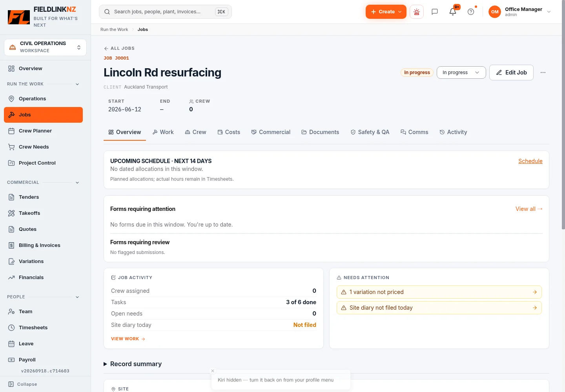Switch Civil Operations workspace selector
Viewport: 565px width, 392px height.
coord(45,47)
